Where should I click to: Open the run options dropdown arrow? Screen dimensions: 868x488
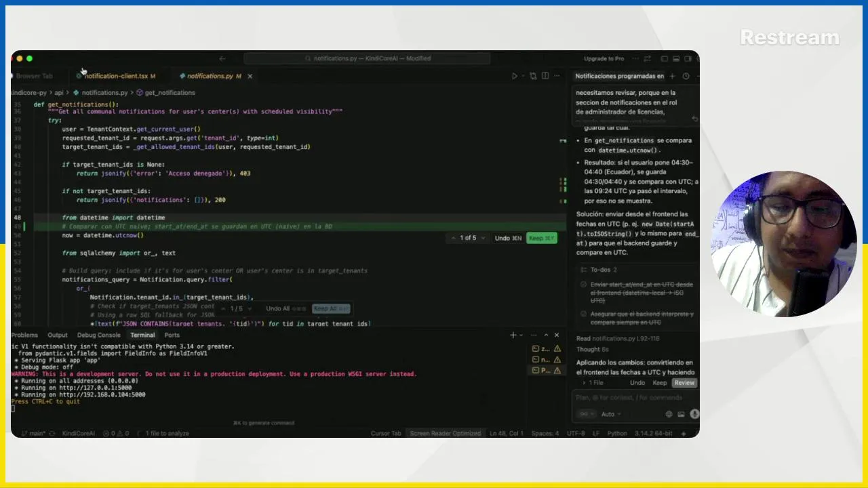tap(521, 76)
